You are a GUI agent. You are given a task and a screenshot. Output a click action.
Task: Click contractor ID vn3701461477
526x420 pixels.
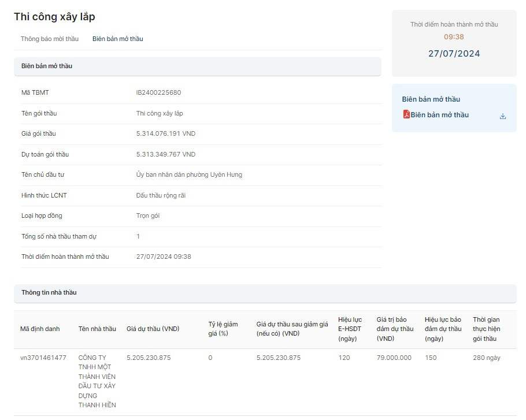(43, 358)
